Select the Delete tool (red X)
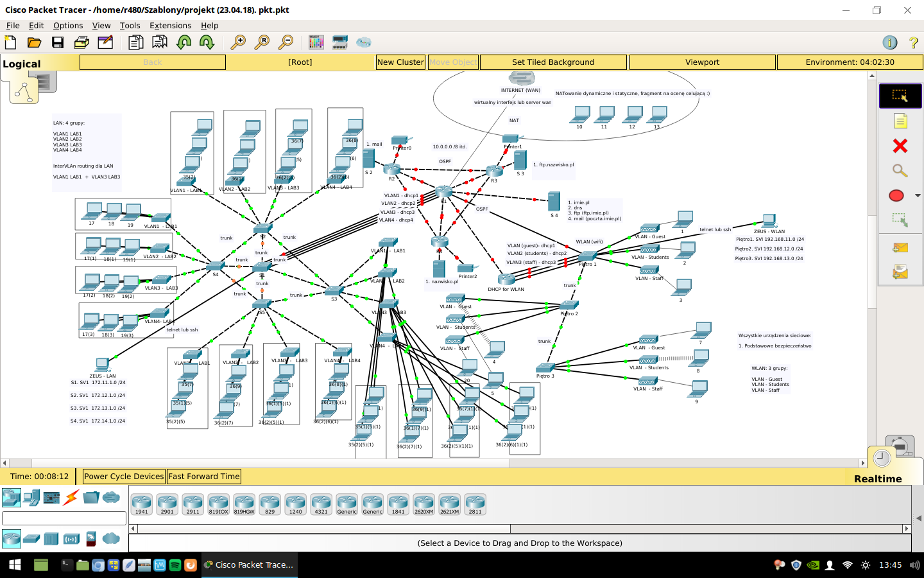 [x=900, y=146]
